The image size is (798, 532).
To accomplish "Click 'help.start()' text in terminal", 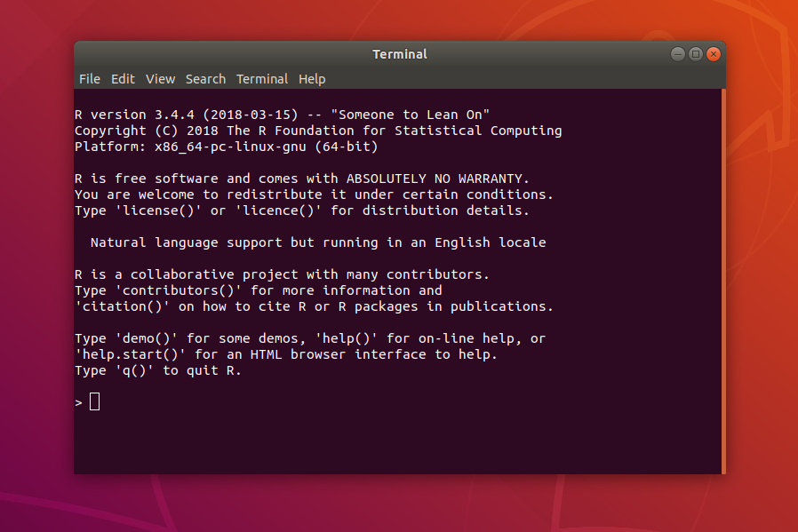I will tap(131, 354).
